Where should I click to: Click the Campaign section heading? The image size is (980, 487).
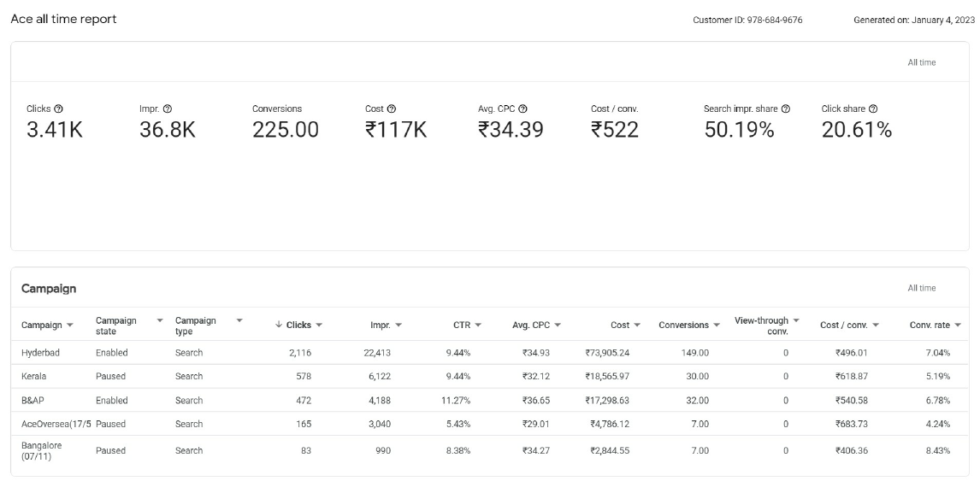49,289
